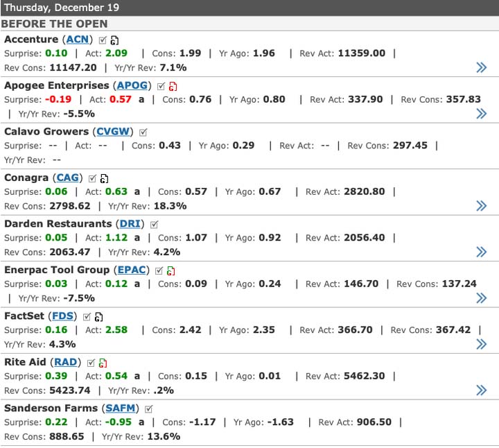
Task: Expand Darden Restaurants details with double chevron
Action: pos(481,252)
